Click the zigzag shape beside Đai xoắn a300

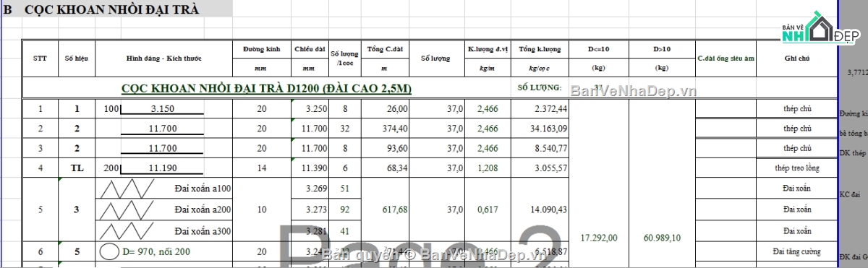pos(127,230)
